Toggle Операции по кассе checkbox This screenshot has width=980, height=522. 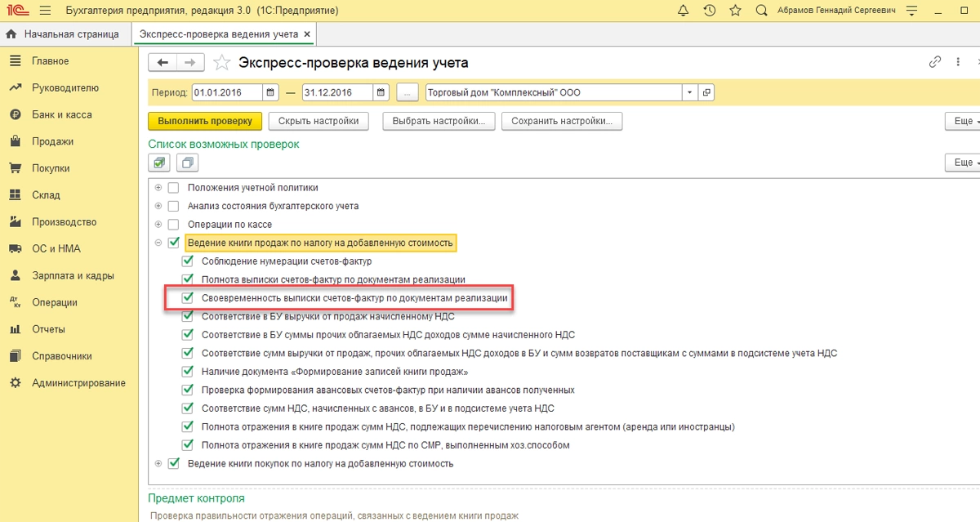pos(173,225)
